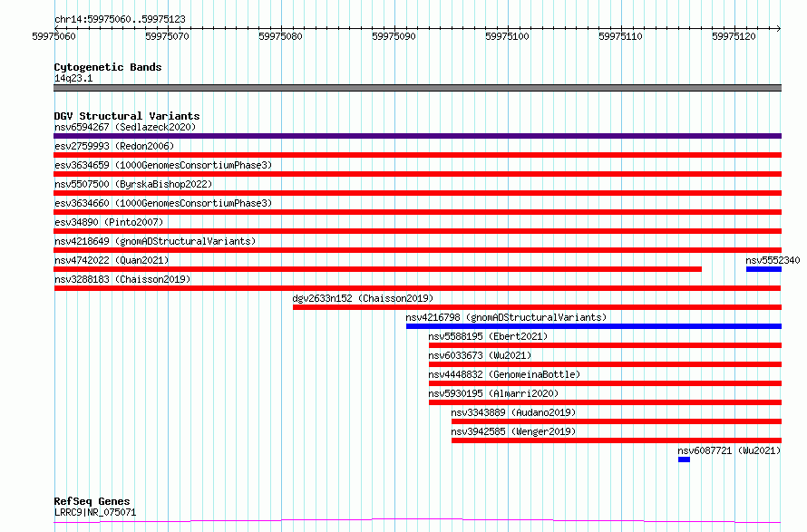This screenshot has height=532, width=807.
Task: Open variant esv2759993 (Redon2006) label
Action: 114,146
